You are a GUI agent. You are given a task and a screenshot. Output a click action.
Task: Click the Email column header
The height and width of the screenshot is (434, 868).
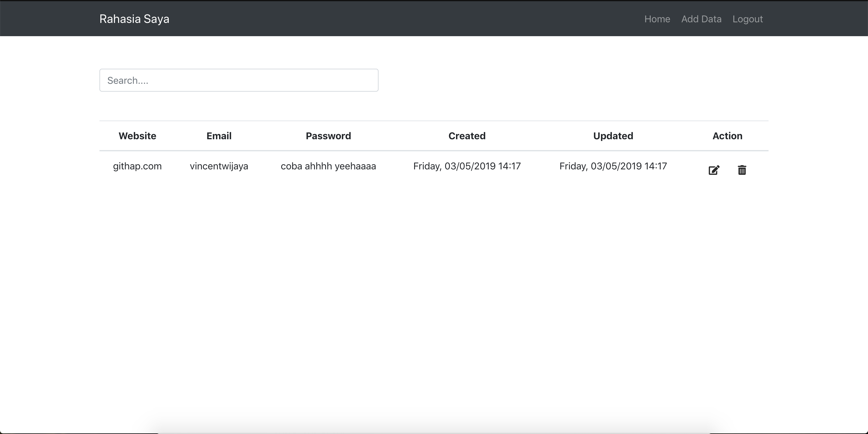point(219,136)
